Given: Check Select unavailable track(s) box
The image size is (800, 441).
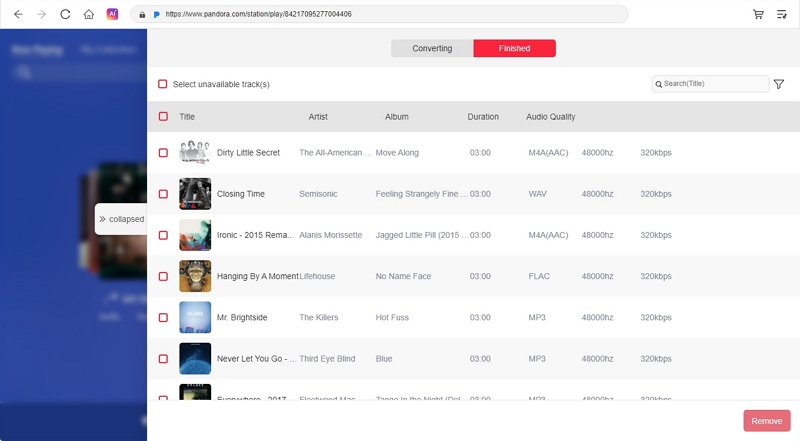Looking at the screenshot, I should pyautogui.click(x=163, y=84).
